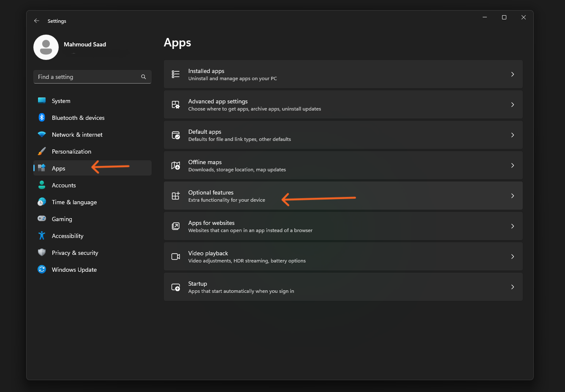Click the chevron on Startup row
565x392 pixels.
(x=512, y=287)
